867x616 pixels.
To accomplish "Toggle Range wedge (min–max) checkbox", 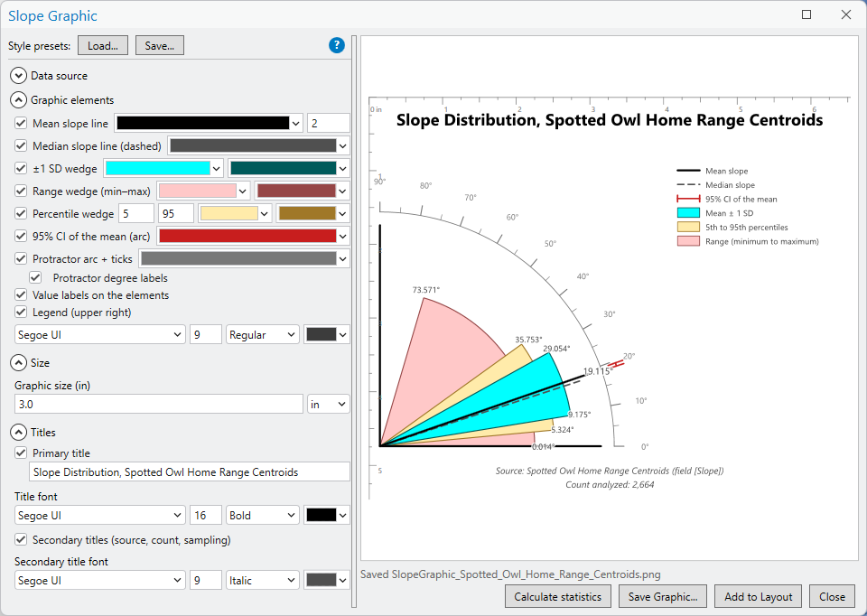I will [21, 191].
